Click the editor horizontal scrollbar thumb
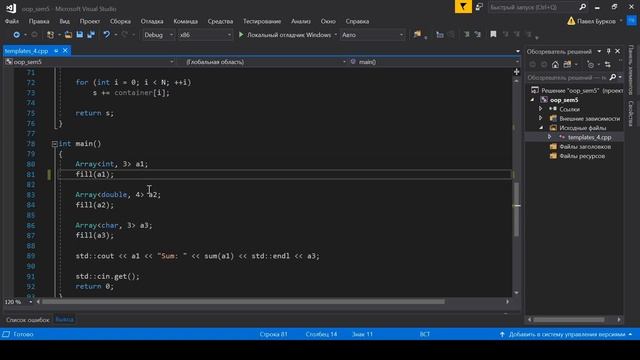Image resolution: width=640 pixels, height=360 pixels. (243, 302)
